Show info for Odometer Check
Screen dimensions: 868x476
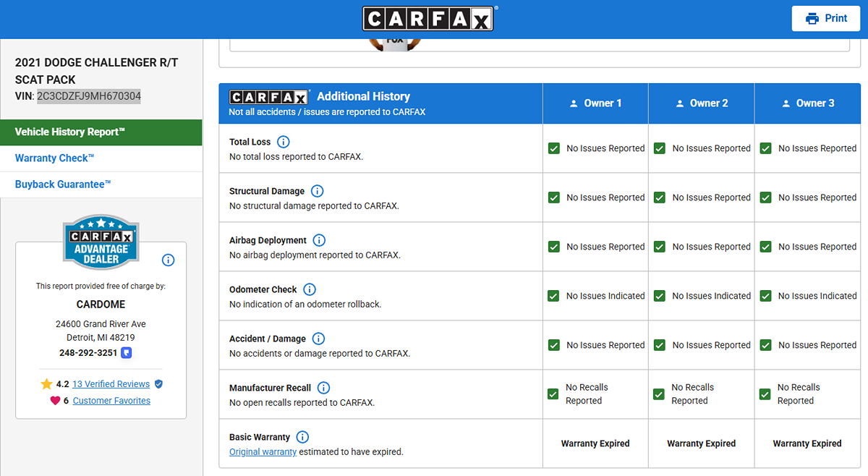[x=310, y=289]
